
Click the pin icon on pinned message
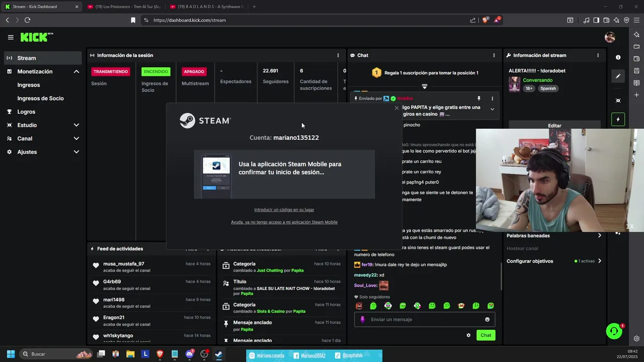tap(479, 99)
